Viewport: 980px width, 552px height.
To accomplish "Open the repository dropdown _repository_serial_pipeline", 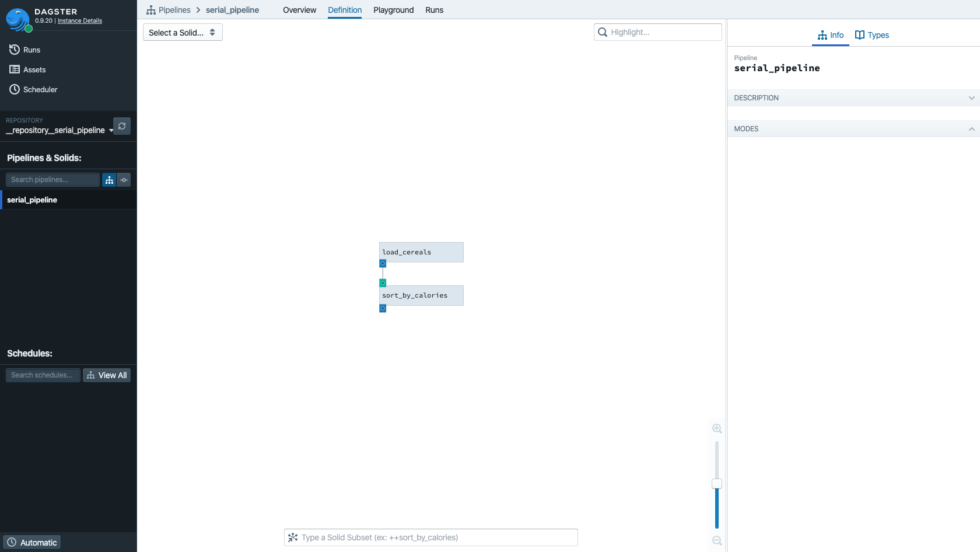I will click(60, 130).
